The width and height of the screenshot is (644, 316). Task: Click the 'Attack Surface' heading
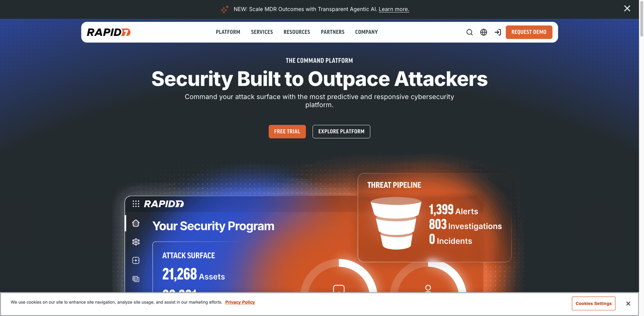[188, 256]
